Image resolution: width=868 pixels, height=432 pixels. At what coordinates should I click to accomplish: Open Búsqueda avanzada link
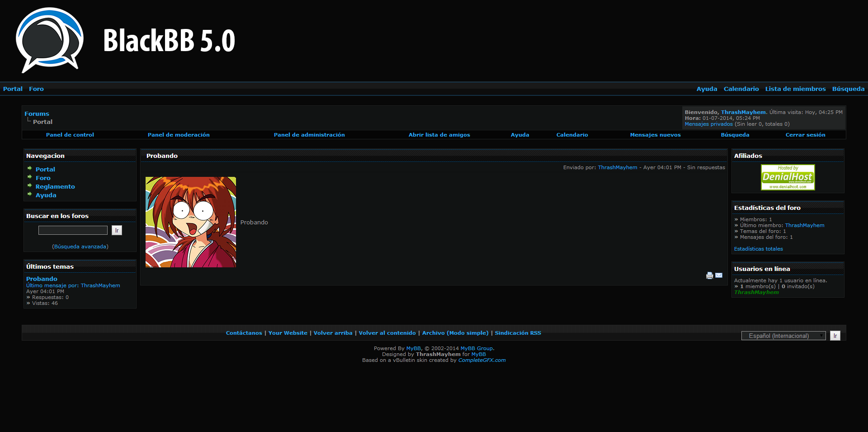(x=80, y=247)
